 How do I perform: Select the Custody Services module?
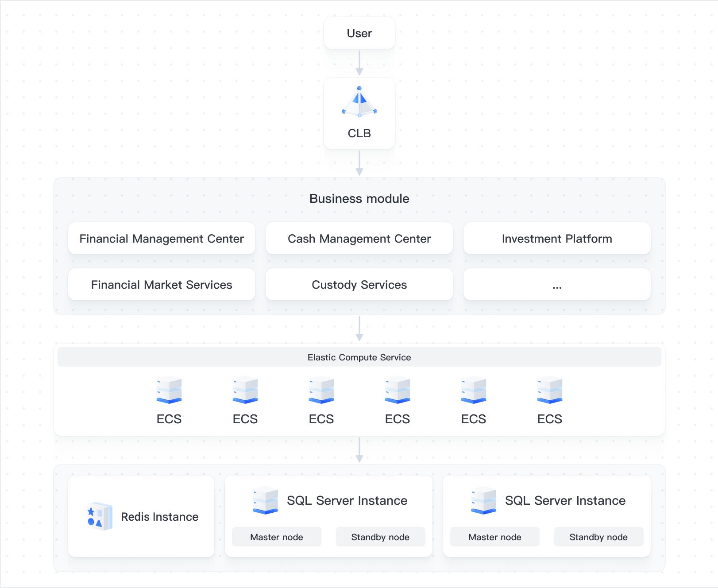coord(359,285)
